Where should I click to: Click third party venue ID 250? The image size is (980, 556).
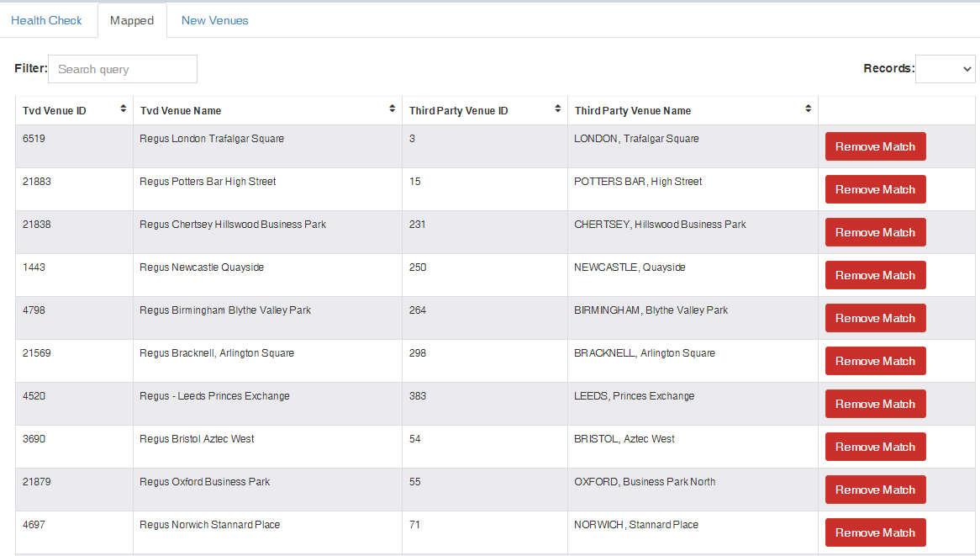[x=418, y=267]
